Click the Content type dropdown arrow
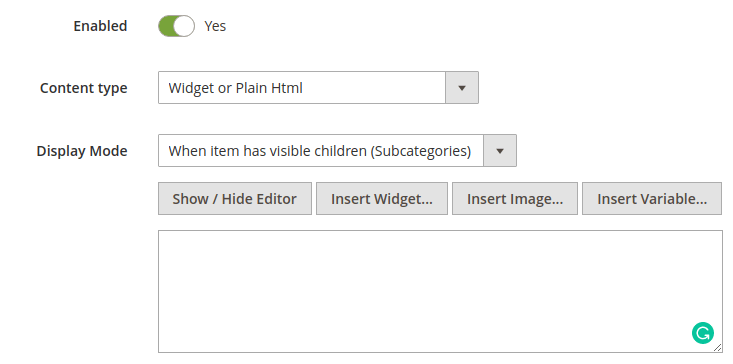Image resolution: width=733 pixels, height=364 pixels. 462,87
